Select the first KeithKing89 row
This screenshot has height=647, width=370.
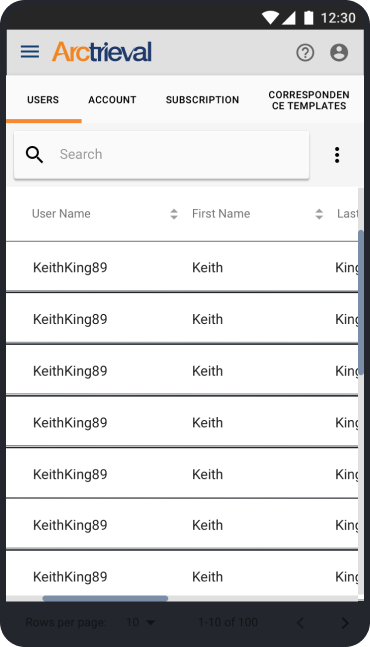pos(182,267)
